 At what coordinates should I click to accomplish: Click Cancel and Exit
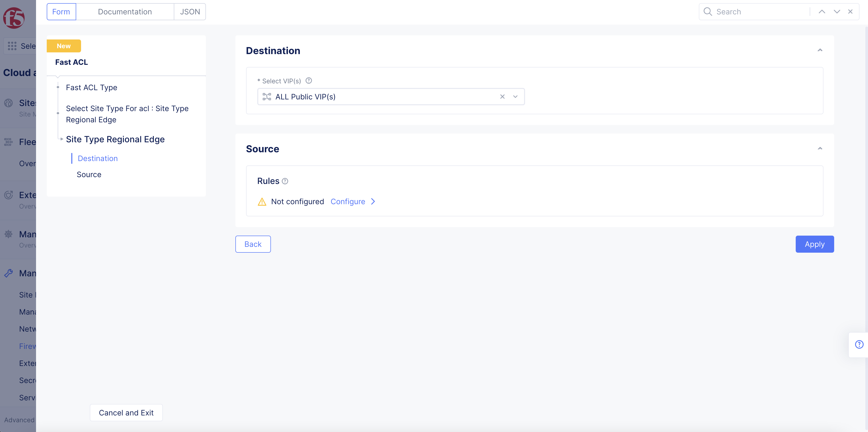coord(126,413)
